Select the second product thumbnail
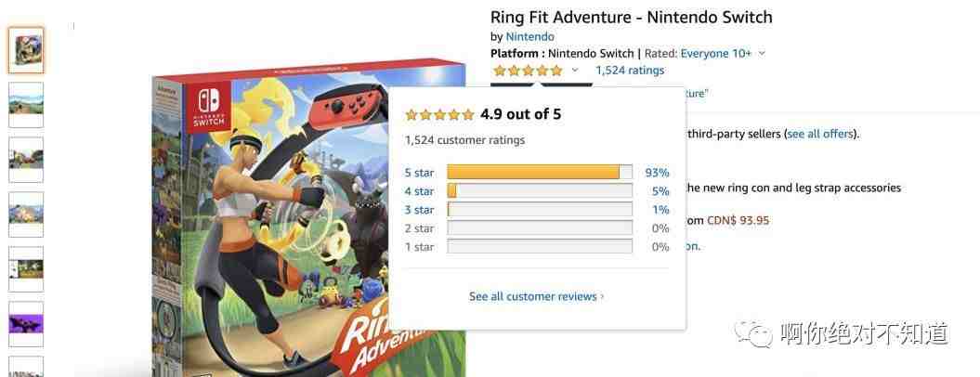The width and height of the screenshot is (980, 377). click(26, 104)
